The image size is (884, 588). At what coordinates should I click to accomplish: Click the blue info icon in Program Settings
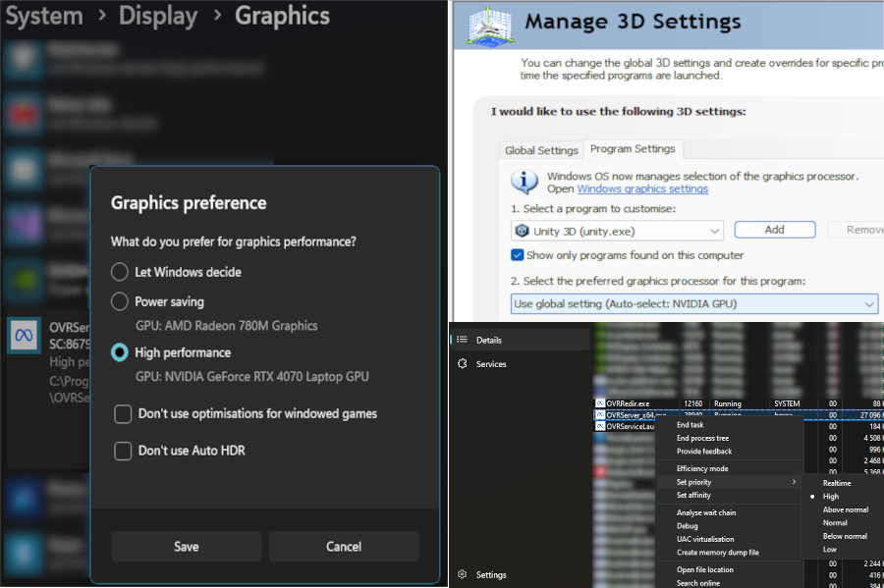(525, 182)
